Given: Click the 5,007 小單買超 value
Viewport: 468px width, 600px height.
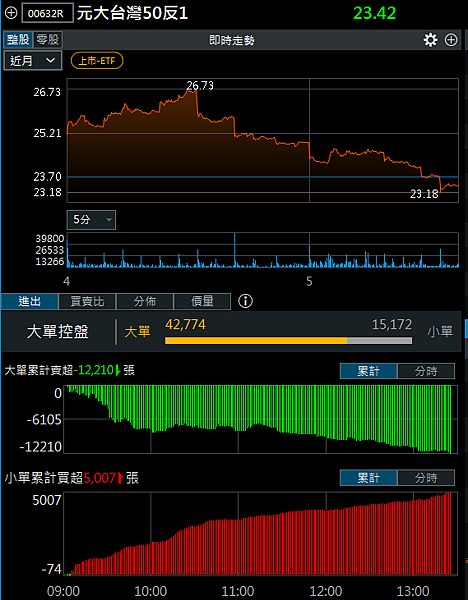Looking at the screenshot, I should (x=100, y=478).
